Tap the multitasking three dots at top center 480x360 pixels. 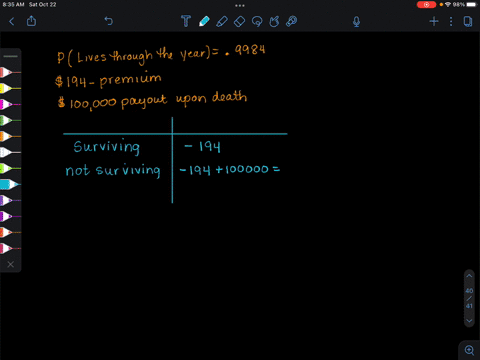[x=240, y=5]
